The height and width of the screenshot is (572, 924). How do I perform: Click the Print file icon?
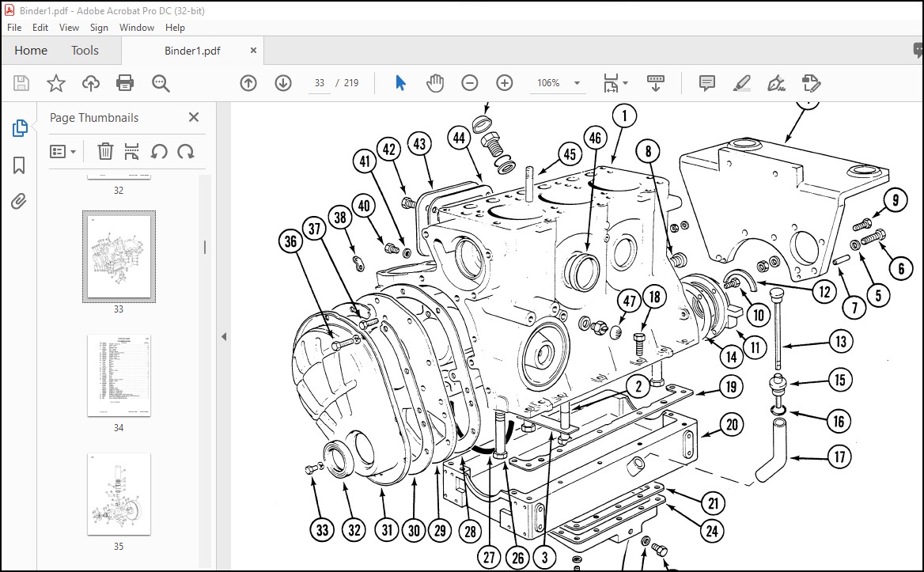(125, 83)
